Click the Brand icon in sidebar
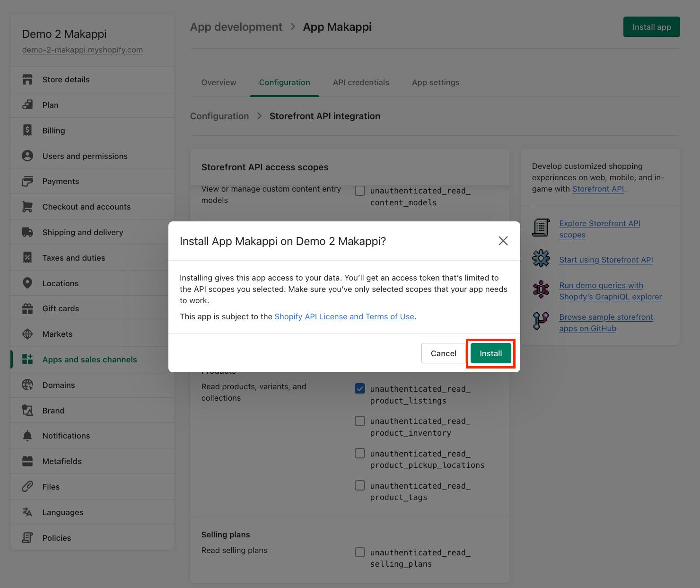Image resolution: width=700 pixels, height=588 pixels. [x=27, y=410]
